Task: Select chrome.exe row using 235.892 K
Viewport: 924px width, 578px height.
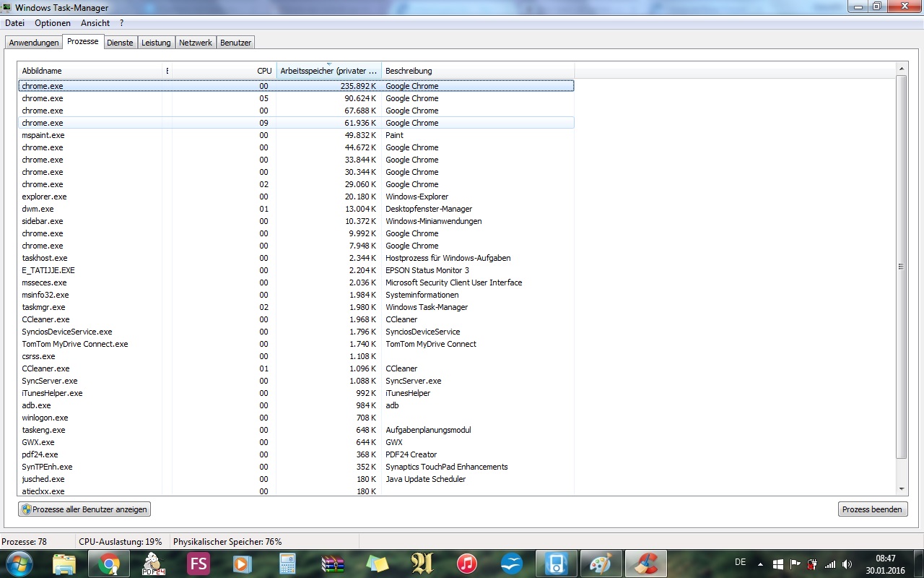Action: pos(296,86)
